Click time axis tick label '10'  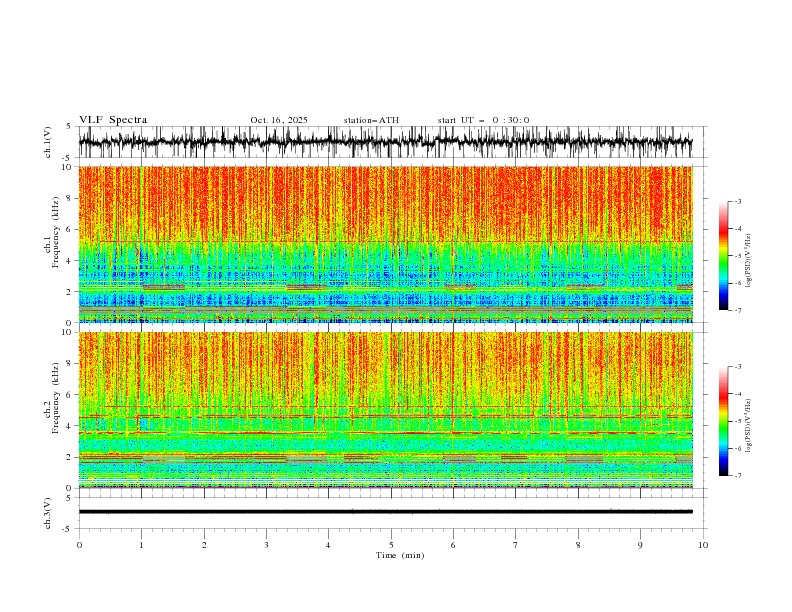click(703, 545)
